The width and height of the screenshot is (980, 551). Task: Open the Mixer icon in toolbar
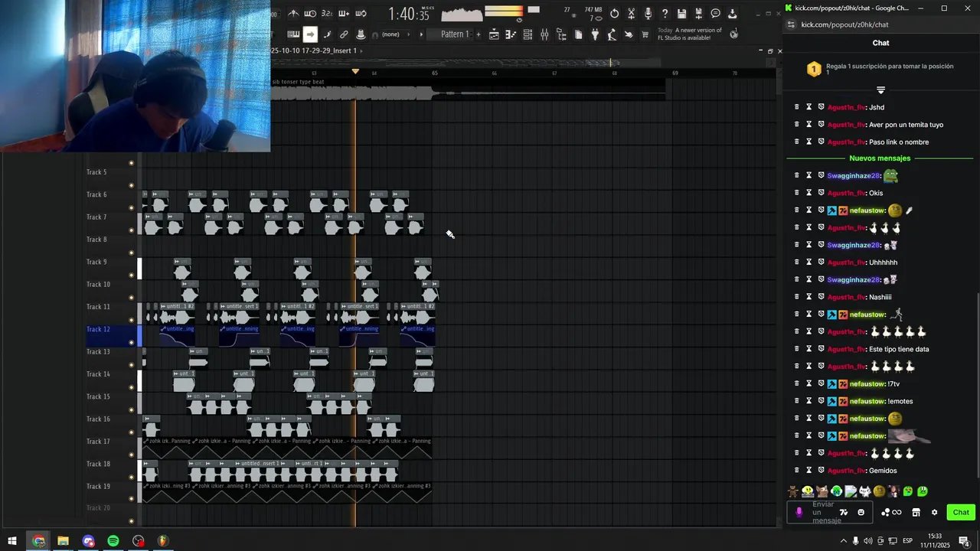point(544,34)
